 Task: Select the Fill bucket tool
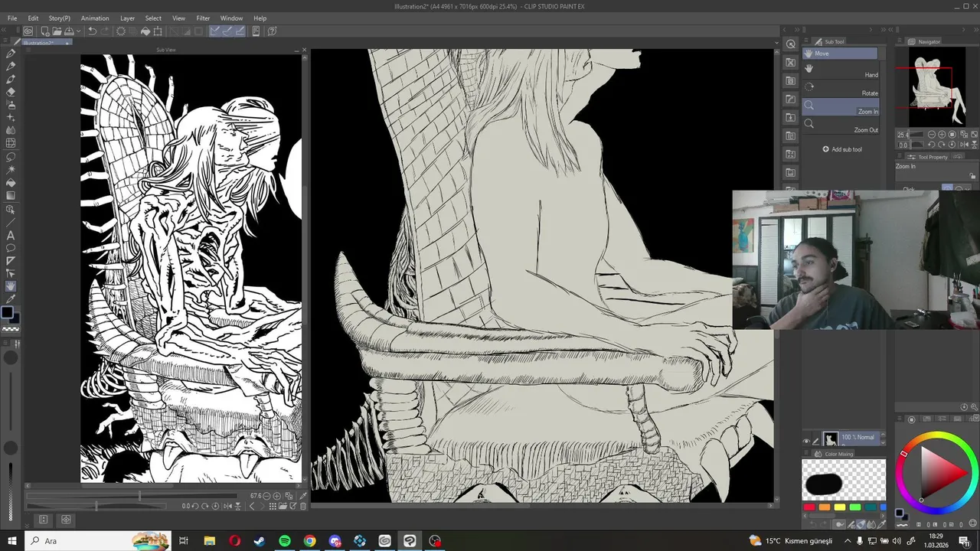tap(11, 183)
